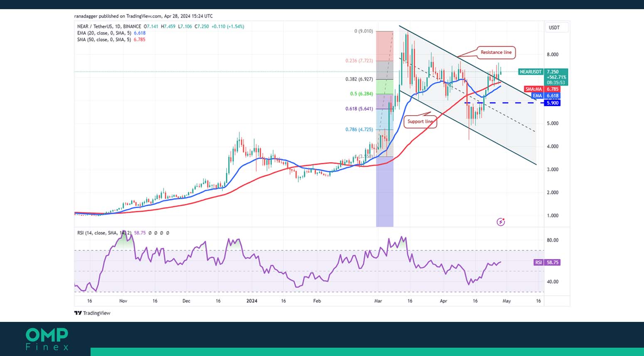Click the 0.786 (4.725) Fibonacci label
This screenshot has width=644, height=356.
(359, 130)
